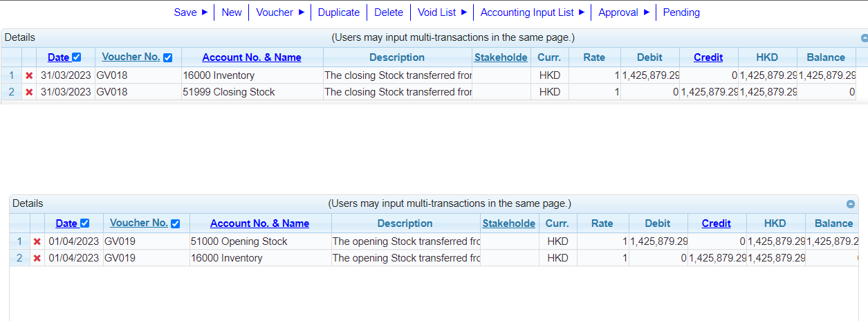The width and height of the screenshot is (868, 321).
Task: Remove the 51000 Opening Stock row
Action: coord(37,241)
